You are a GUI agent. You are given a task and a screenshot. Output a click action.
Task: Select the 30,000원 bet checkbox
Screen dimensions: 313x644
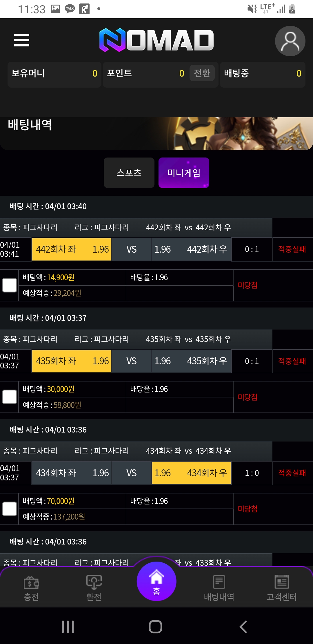tap(10, 397)
